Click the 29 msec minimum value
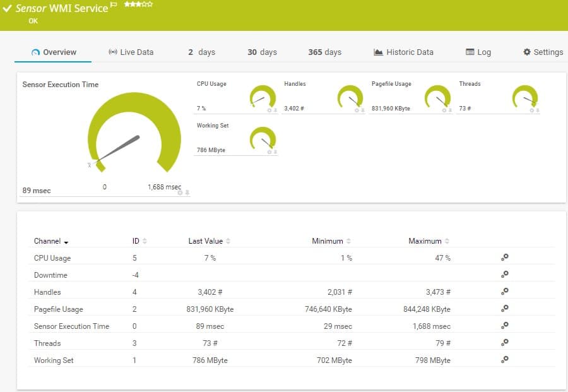 tap(338, 326)
